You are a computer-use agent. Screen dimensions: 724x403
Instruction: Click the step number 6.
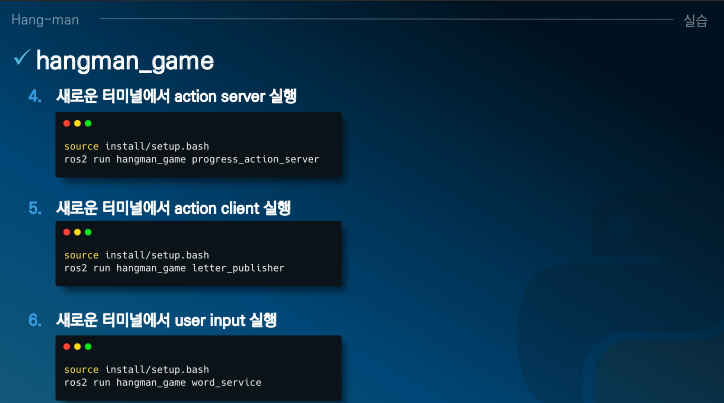(x=35, y=320)
